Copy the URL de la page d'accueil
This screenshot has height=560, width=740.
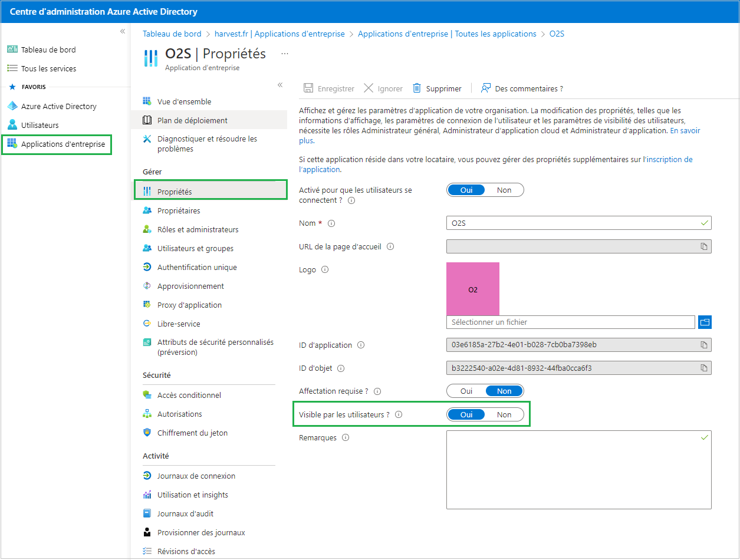coord(703,246)
